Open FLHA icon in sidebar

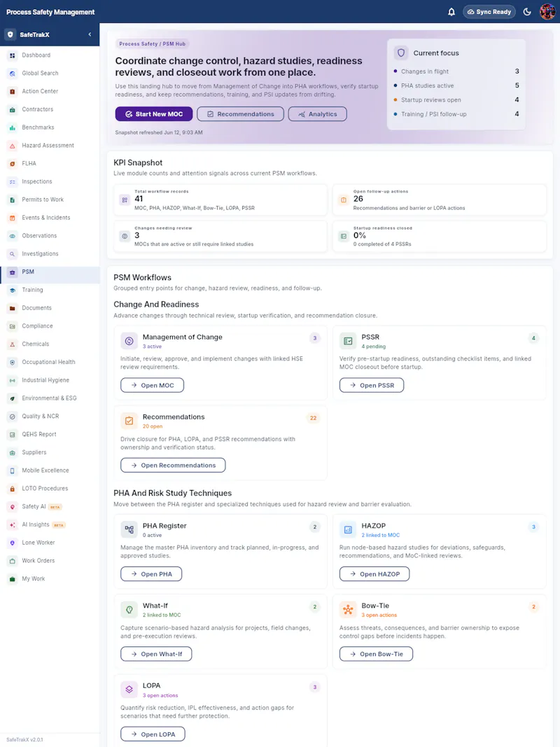pyautogui.click(x=13, y=164)
